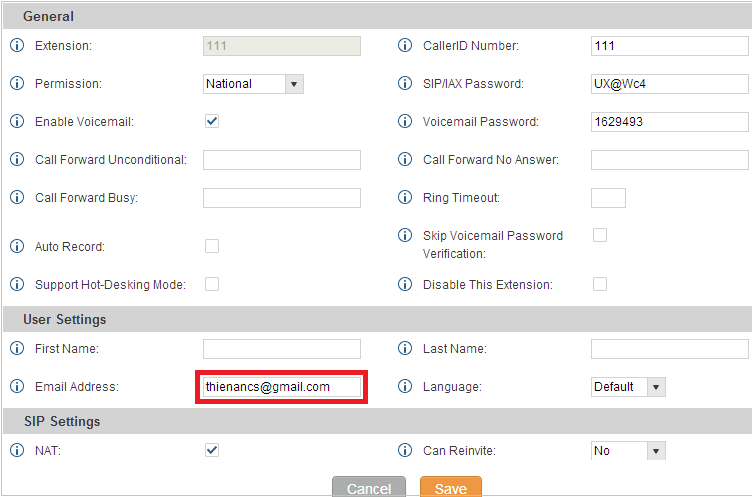Click the info icon beside NAT

click(17, 450)
